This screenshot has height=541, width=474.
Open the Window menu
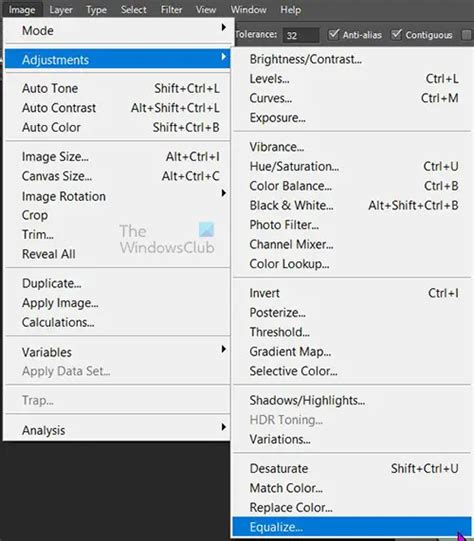(248, 10)
